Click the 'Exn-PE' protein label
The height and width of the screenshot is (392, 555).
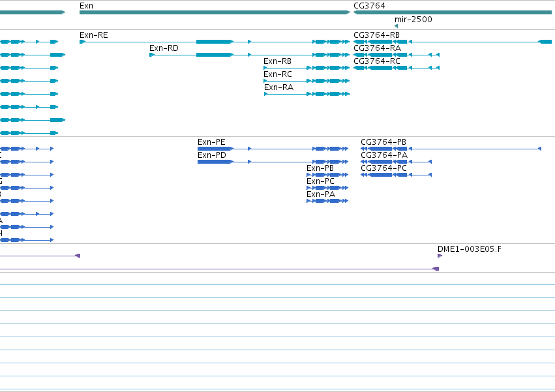tap(211, 142)
